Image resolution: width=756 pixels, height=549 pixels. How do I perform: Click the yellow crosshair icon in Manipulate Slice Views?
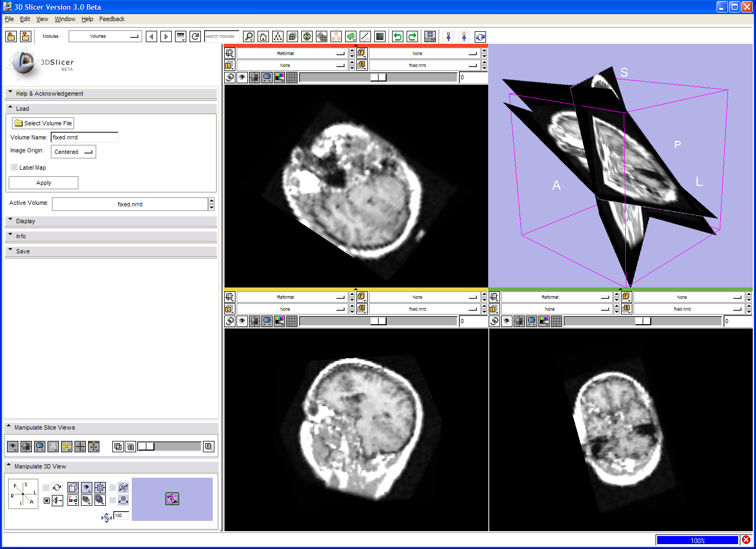point(66,446)
